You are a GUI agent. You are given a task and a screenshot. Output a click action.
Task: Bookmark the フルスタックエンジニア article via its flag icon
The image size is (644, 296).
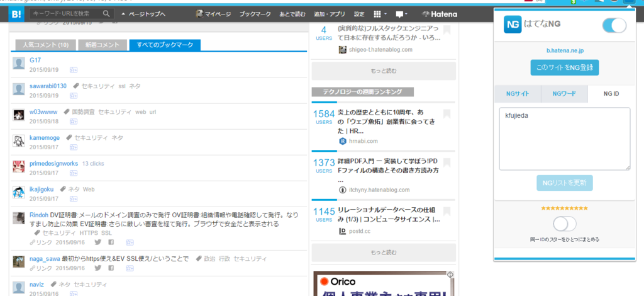pyautogui.click(x=447, y=30)
